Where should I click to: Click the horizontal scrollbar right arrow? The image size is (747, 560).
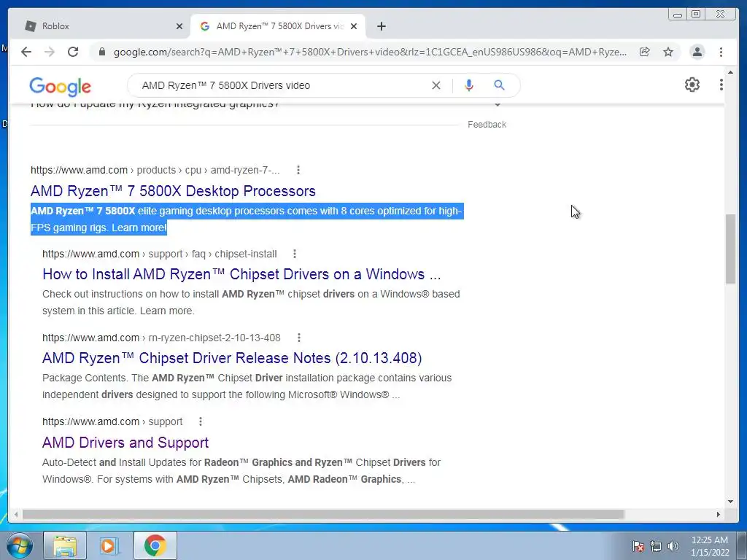pos(719,514)
